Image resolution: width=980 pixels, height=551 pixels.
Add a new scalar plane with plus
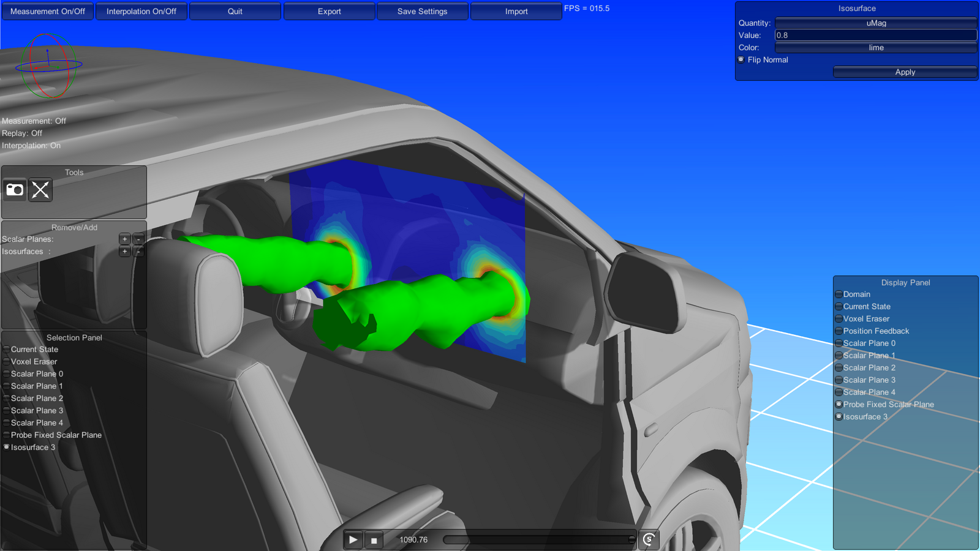pyautogui.click(x=125, y=239)
